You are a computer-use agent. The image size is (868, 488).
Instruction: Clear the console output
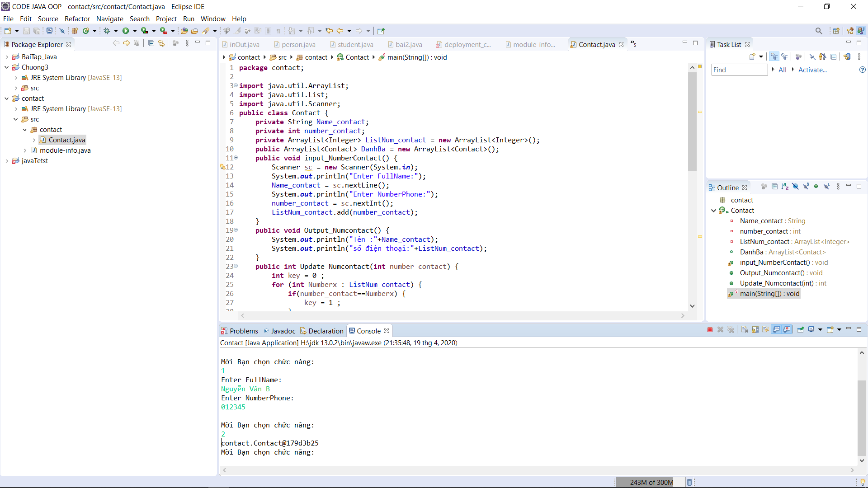[x=745, y=330]
